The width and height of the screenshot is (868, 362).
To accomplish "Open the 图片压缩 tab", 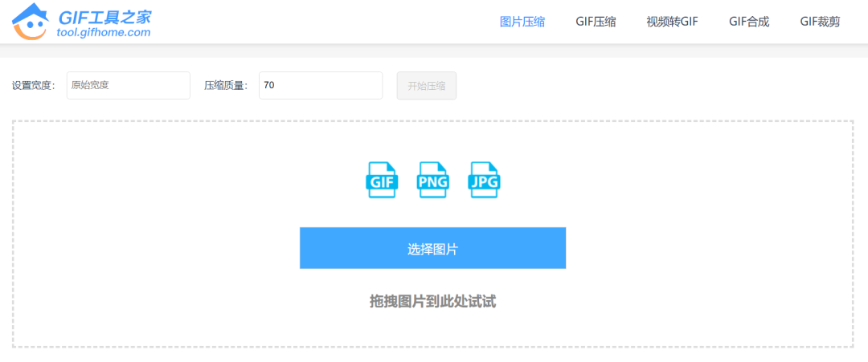I will (x=522, y=22).
